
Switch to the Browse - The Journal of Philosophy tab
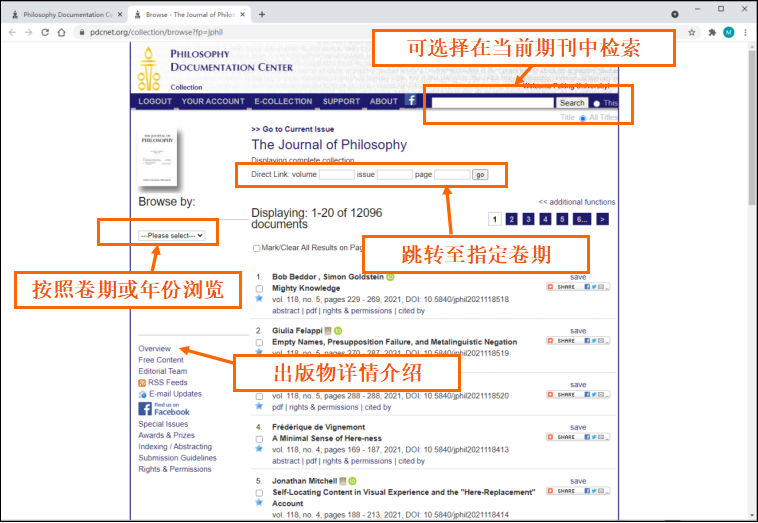190,15
